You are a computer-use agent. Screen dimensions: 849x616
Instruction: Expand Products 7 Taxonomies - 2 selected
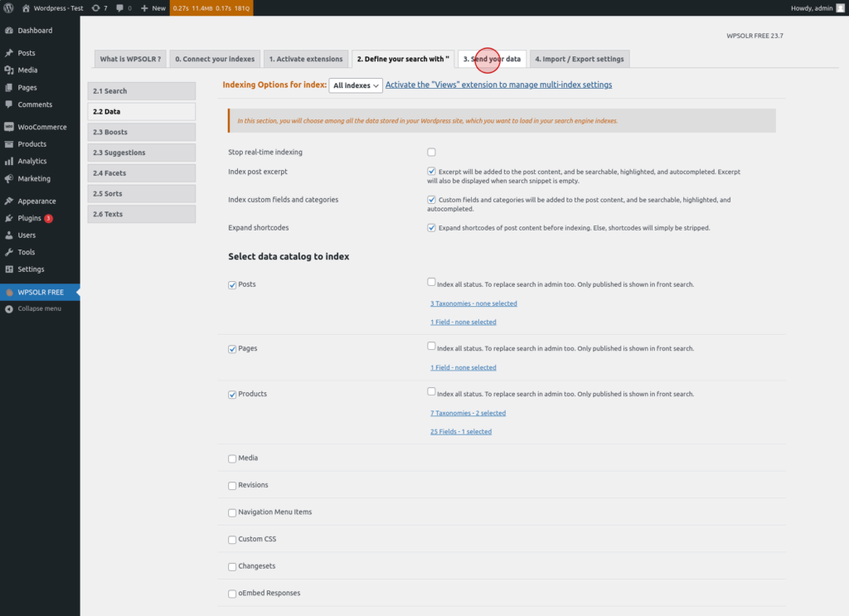pos(468,413)
